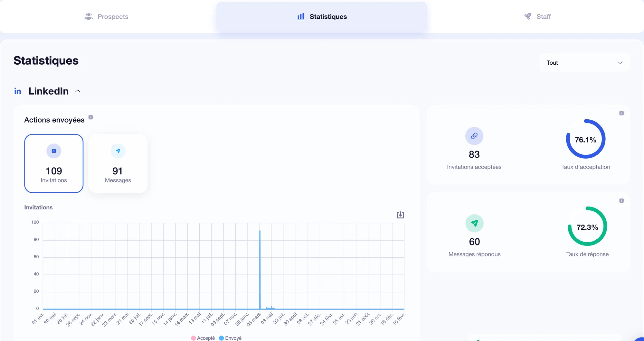Open the Tout period dropdown
Image resolution: width=644 pixels, height=341 pixels.
585,63
